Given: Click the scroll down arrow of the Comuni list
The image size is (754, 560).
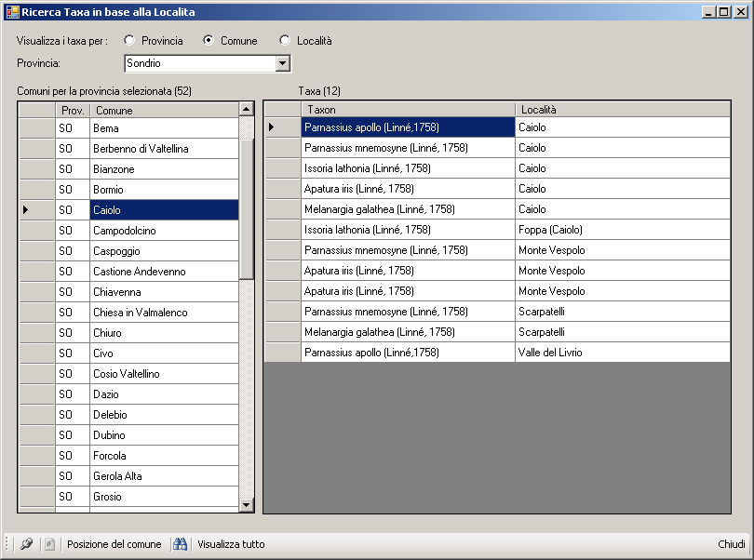Looking at the screenshot, I should [246, 505].
